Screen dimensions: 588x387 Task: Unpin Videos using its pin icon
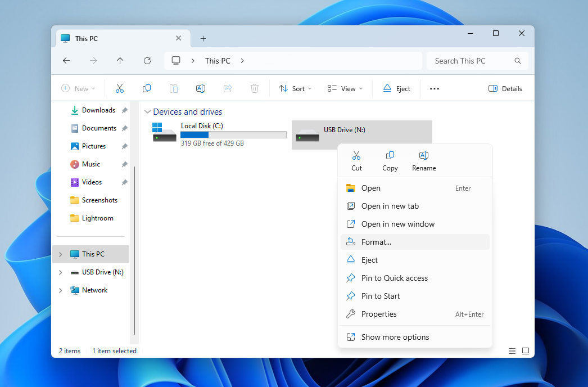pos(124,182)
